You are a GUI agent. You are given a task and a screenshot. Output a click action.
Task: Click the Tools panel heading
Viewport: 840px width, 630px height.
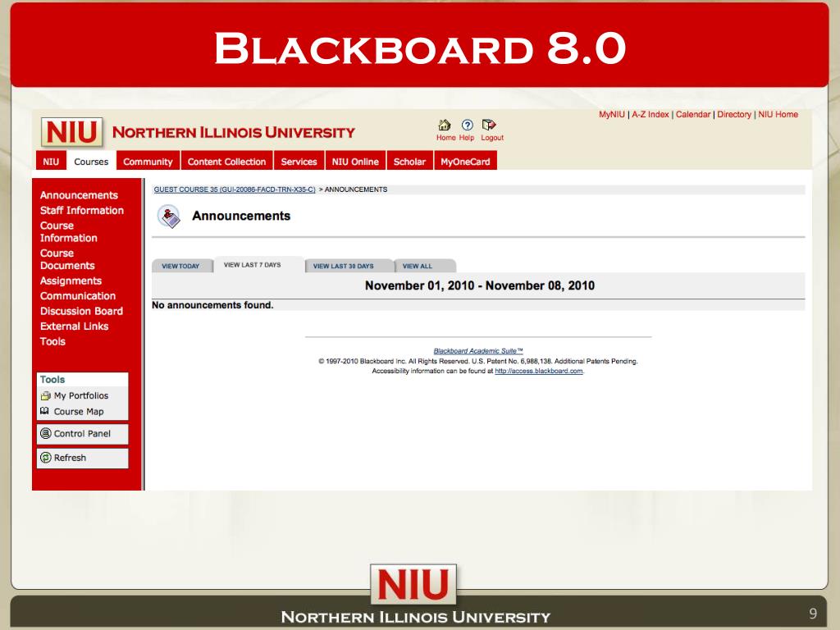click(52, 379)
